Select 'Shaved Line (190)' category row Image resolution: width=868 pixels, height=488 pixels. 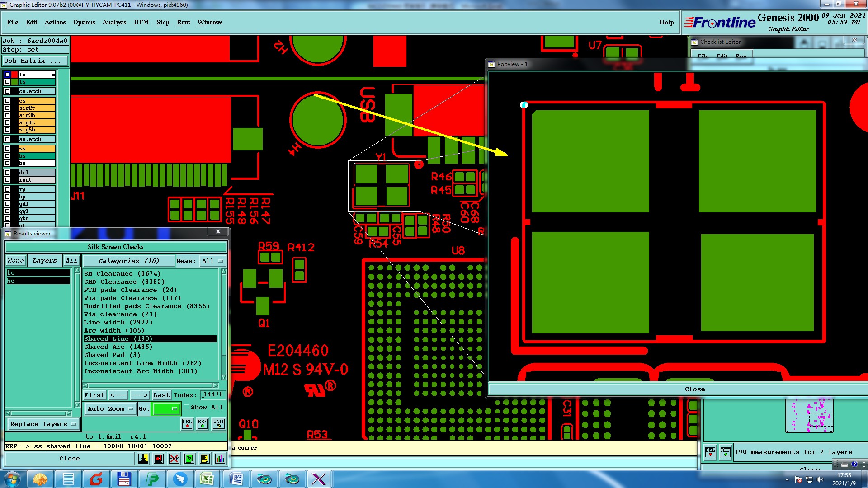150,338
